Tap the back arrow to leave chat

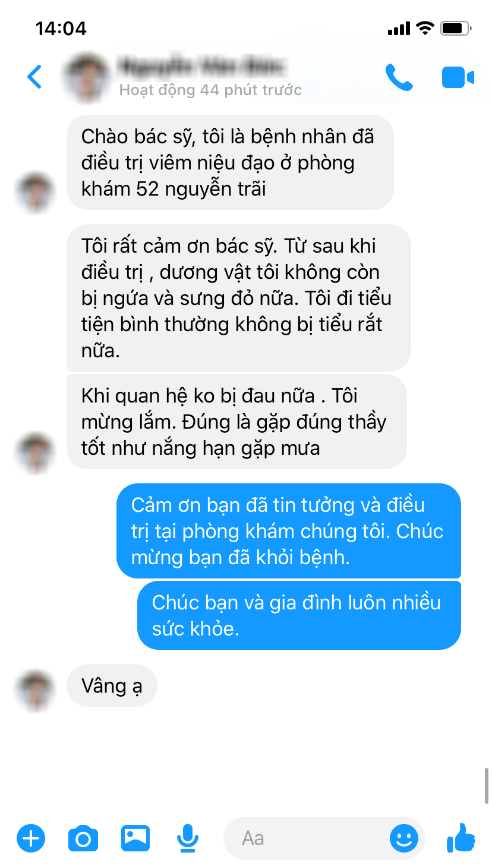click(x=35, y=77)
